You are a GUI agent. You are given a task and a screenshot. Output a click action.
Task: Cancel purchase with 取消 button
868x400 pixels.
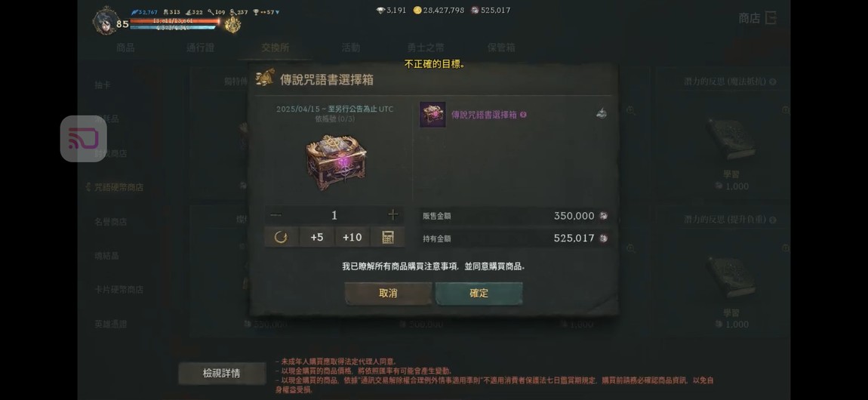388,294
